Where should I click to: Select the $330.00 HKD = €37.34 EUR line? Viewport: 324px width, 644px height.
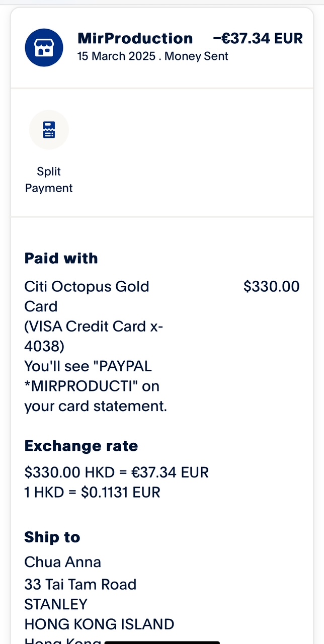116,472
